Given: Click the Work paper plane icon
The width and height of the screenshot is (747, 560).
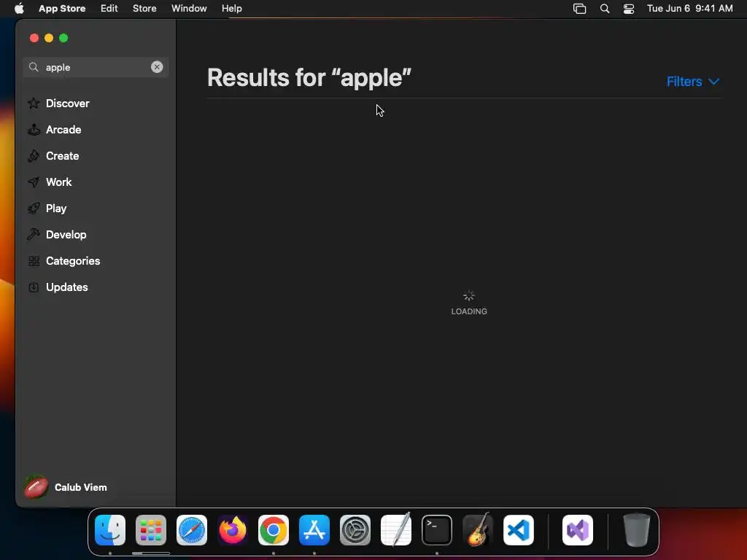Looking at the screenshot, I should tap(34, 182).
